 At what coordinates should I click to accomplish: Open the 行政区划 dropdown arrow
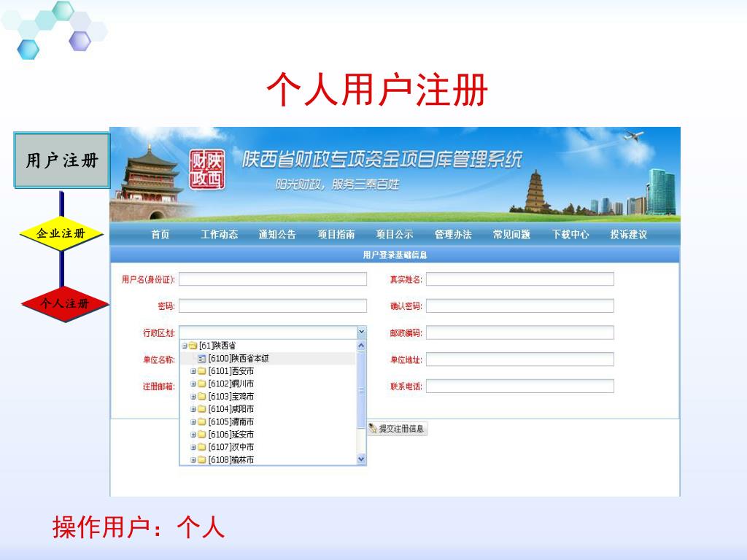361,332
